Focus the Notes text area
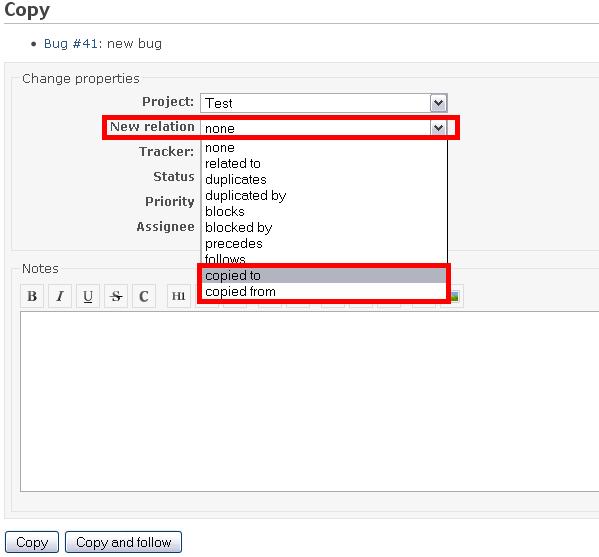This screenshot has height=557, width=599. [x=309, y=402]
